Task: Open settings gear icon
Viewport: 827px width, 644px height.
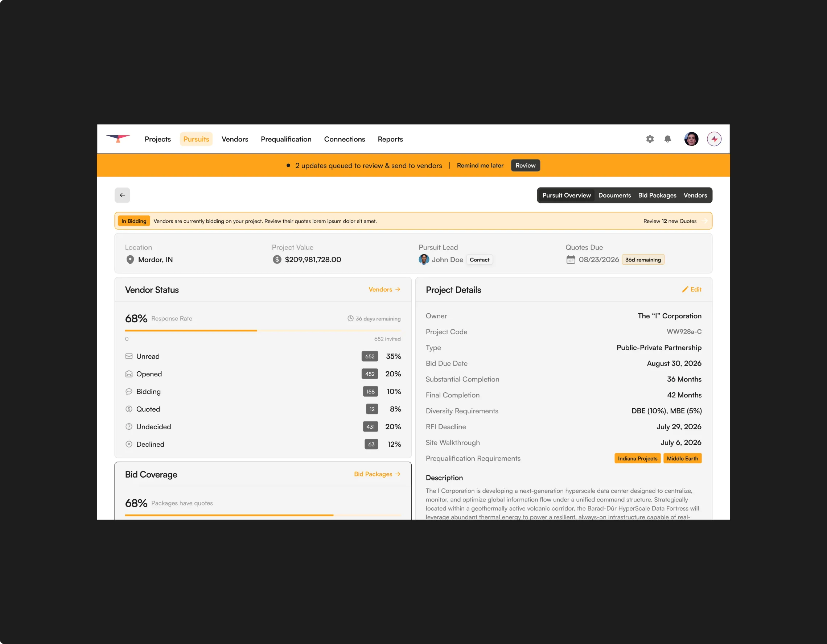Action: [x=650, y=139]
